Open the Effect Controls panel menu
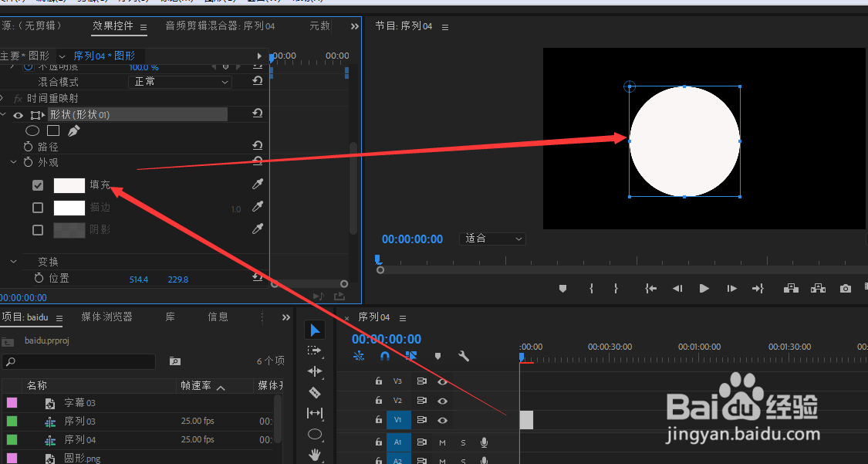 click(144, 26)
